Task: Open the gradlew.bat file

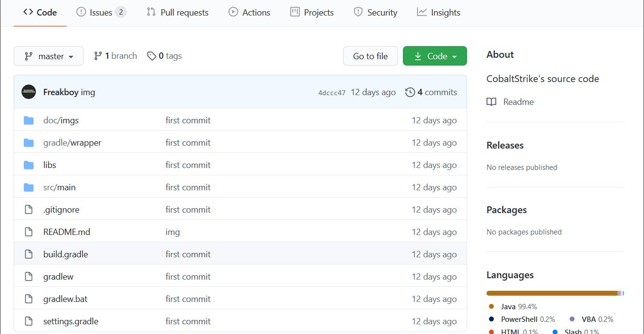Action: [65, 299]
